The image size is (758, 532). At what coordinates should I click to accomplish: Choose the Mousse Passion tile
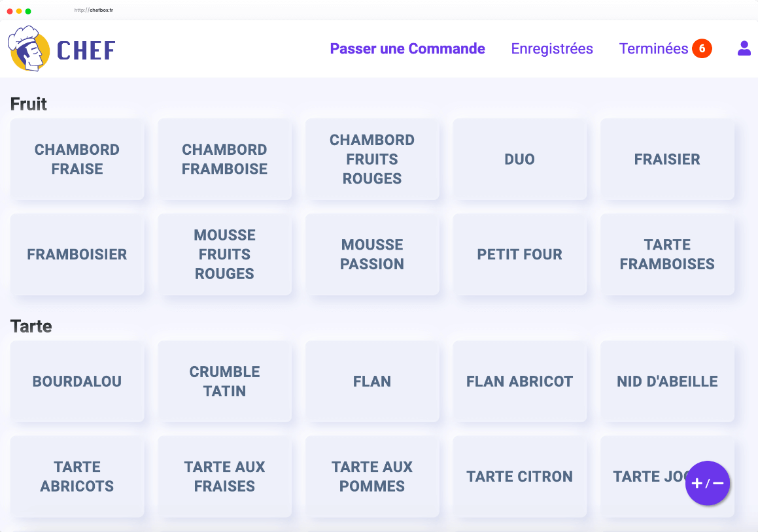tap(372, 254)
